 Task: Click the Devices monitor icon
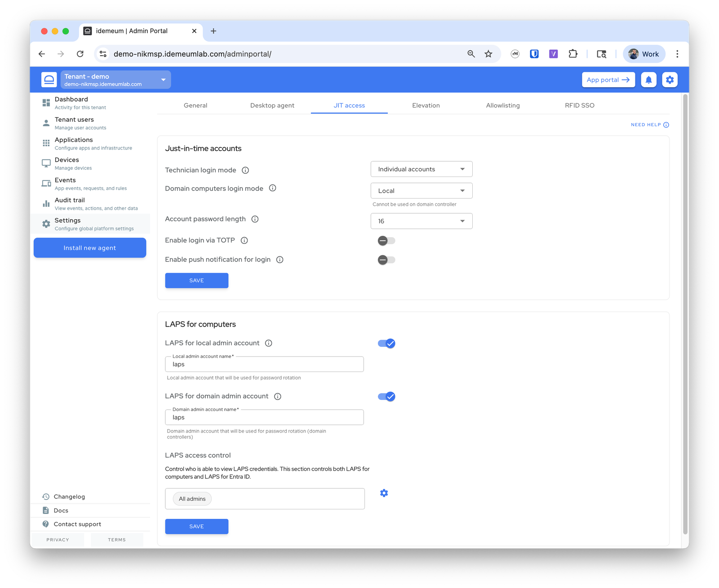[46, 164]
